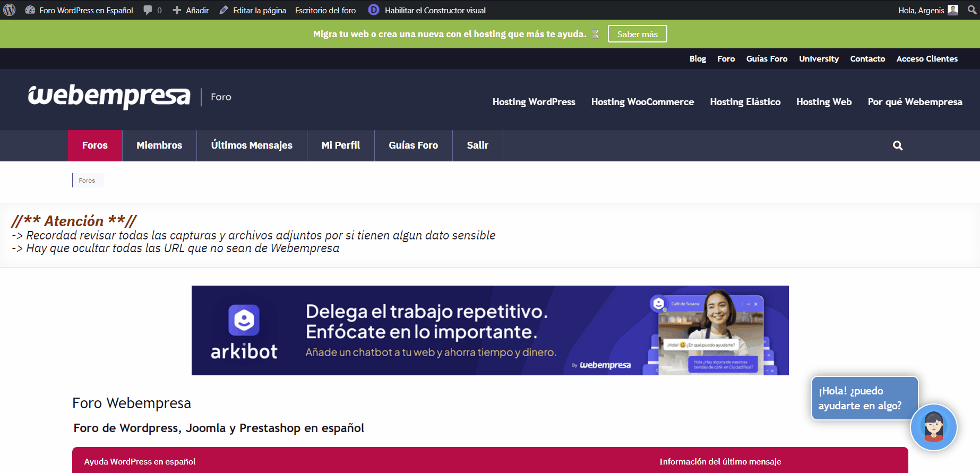The height and width of the screenshot is (473, 980).
Task: Click the arkibot advertisement banner
Action: click(489, 330)
